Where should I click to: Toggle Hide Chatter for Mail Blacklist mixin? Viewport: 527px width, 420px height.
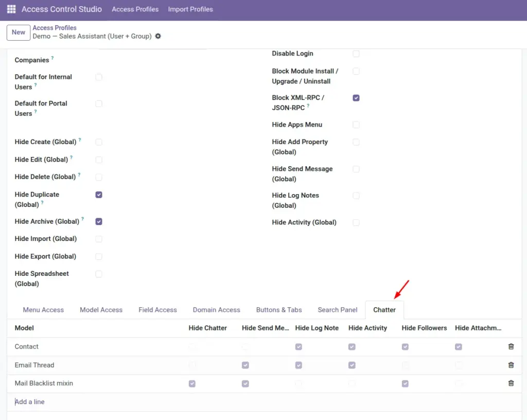(x=192, y=383)
